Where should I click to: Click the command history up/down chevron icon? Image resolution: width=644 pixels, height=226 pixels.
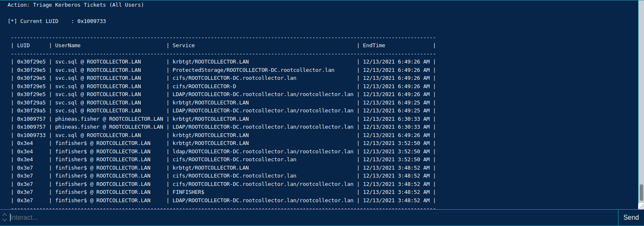click(x=5, y=217)
